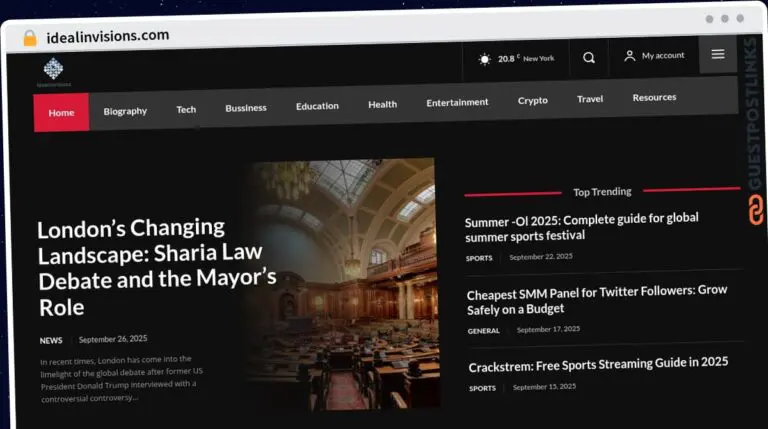Click the Top Trending heading
Image resolution: width=768 pixels, height=429 pixels.
602,192
